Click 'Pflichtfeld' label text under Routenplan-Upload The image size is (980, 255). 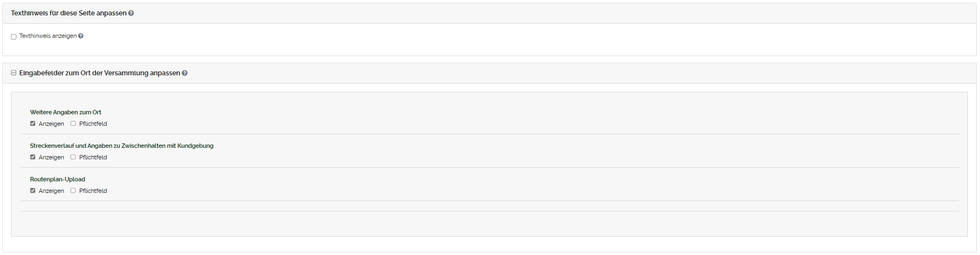click(93, 191)
